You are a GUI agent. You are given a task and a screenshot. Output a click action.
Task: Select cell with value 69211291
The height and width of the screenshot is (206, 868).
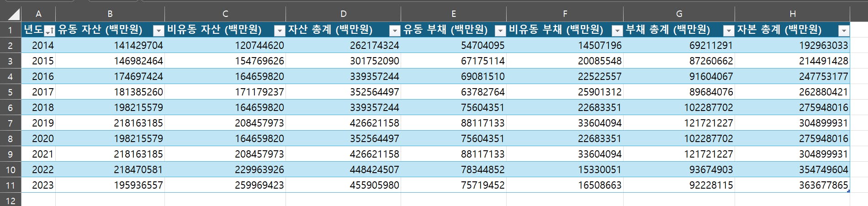[x=679, y=45]
